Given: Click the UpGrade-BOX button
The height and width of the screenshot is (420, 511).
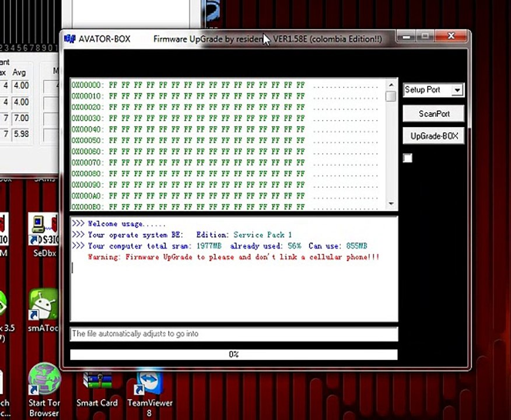Looking at the screenshot, I should pos(434,136).
